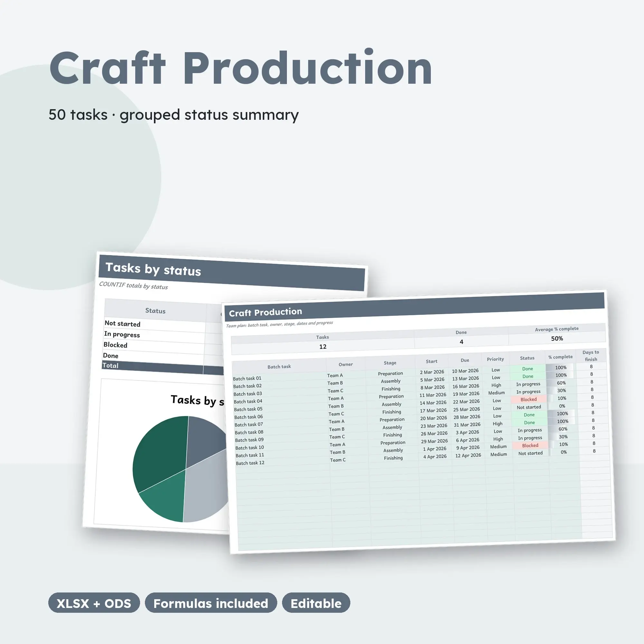Click the 60% progress bar in Batch task 03 row
Screen dimensions: 644x644
pos(561,383)
